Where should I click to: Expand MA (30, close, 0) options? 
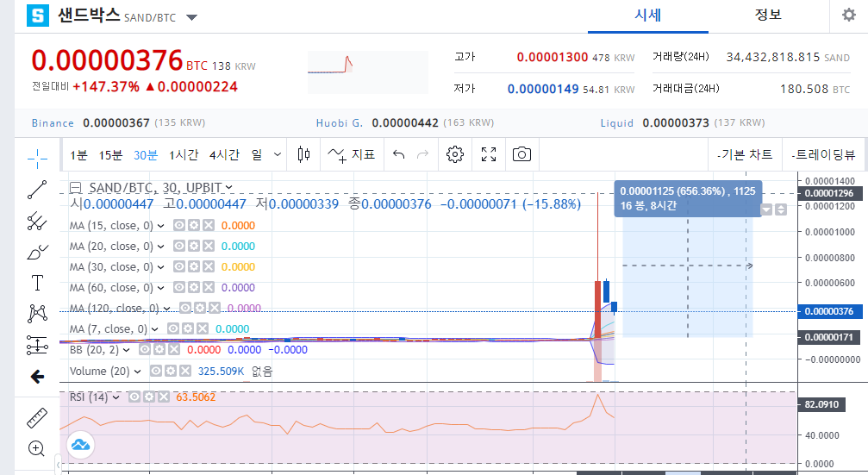160,267
